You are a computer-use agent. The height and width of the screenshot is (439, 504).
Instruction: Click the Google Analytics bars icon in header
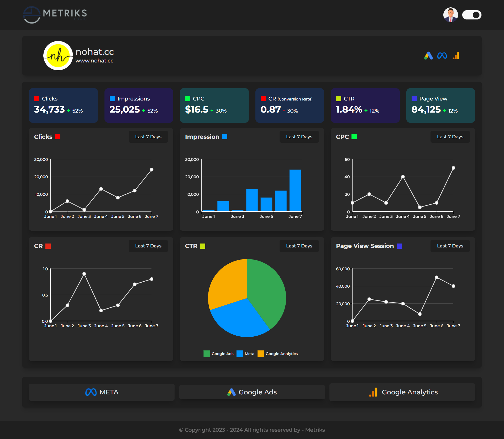(456, 56)
